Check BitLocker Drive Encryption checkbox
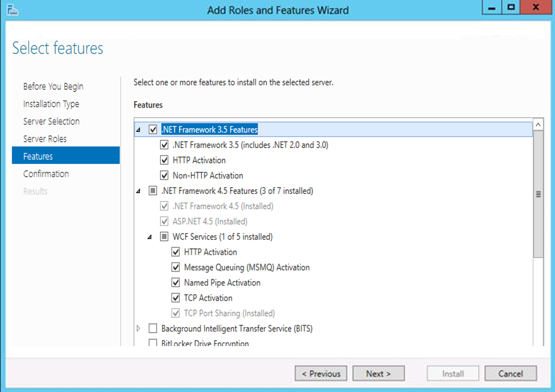The width and height of the screenshot is (555, 392). [153, 343]
